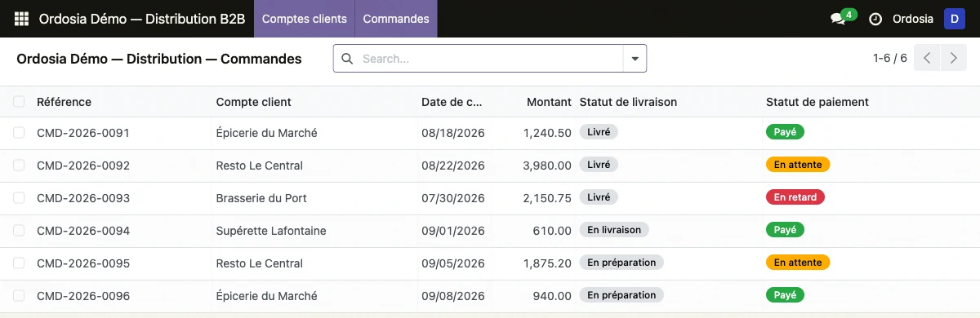980x318 pixels.
Task: Click Payé badge in CMD-2026-0091 row
Action: pos(785,132)
